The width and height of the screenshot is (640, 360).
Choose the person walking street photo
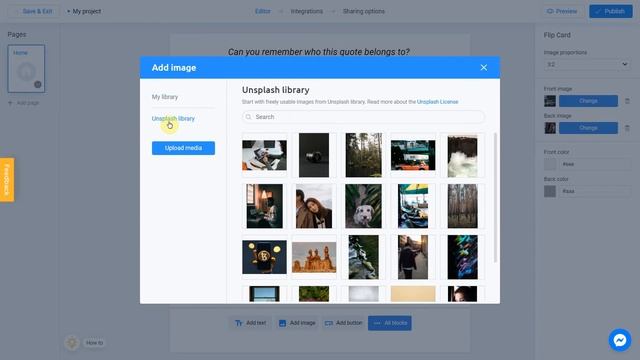pyautogui.click(x=413, y=257)
